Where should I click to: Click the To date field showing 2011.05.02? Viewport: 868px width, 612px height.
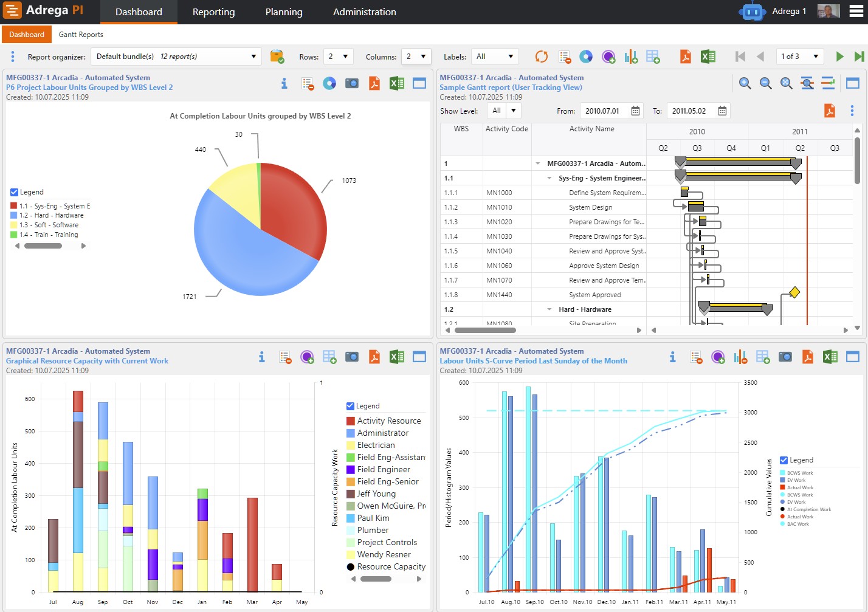pos(693,111)
